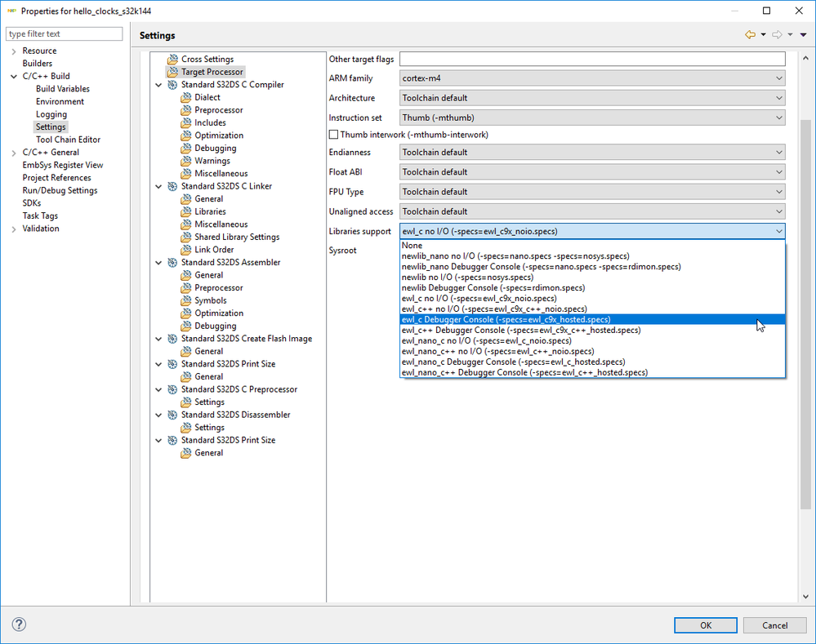Collapse the C/C++ Build tree node
Screen dimensions: 816x644
click(13, 77)
